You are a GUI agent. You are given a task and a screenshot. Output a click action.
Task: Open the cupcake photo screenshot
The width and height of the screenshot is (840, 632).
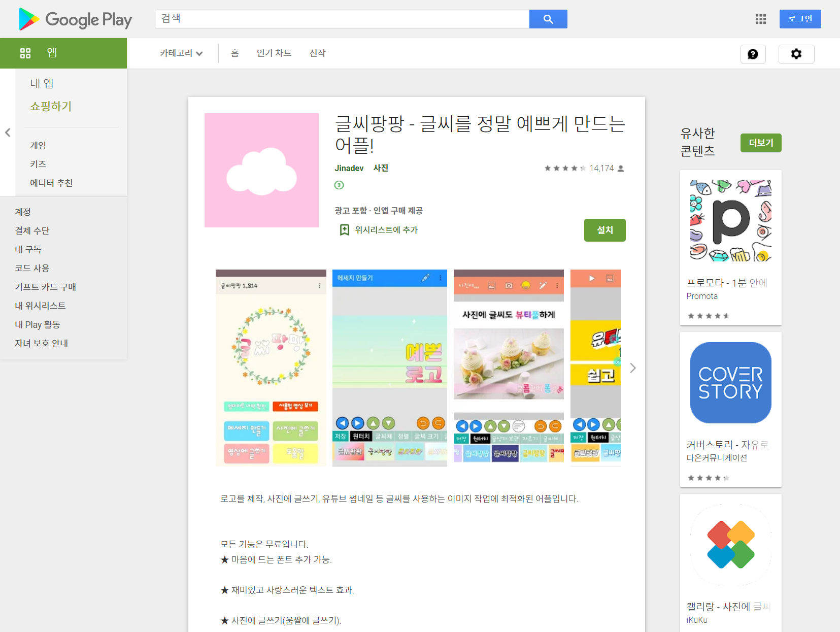(x=509, y=368)
